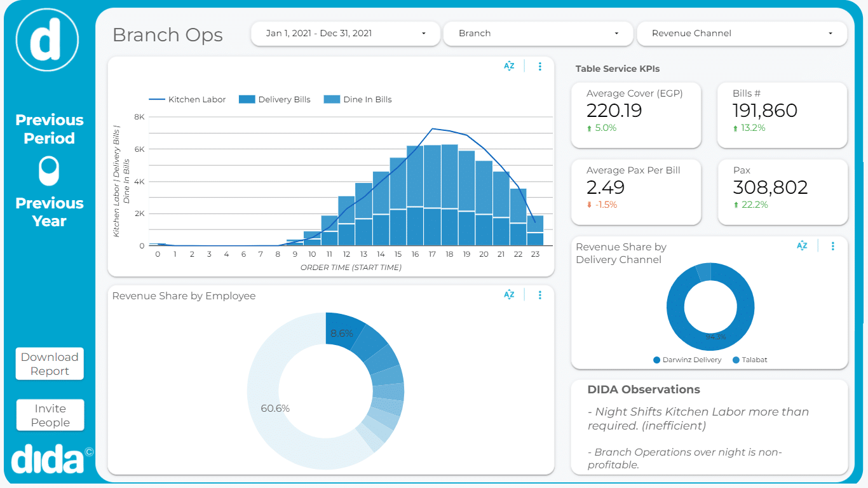Sort Revenue Share by Delivery Channel chart
Screen dimensions: 868x488
pyautogui.click(x=802, y=246)
